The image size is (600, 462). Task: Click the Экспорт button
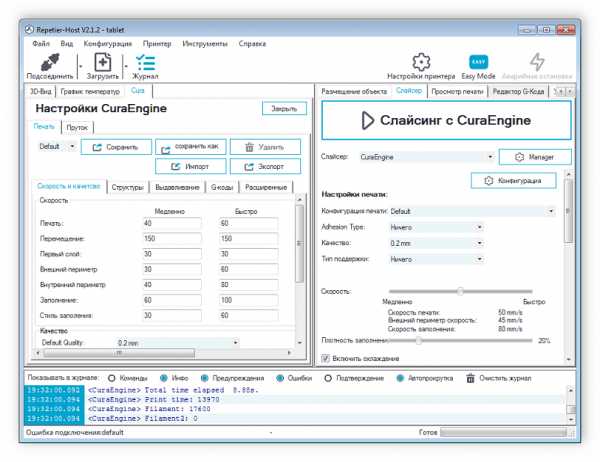pos(265,167)
